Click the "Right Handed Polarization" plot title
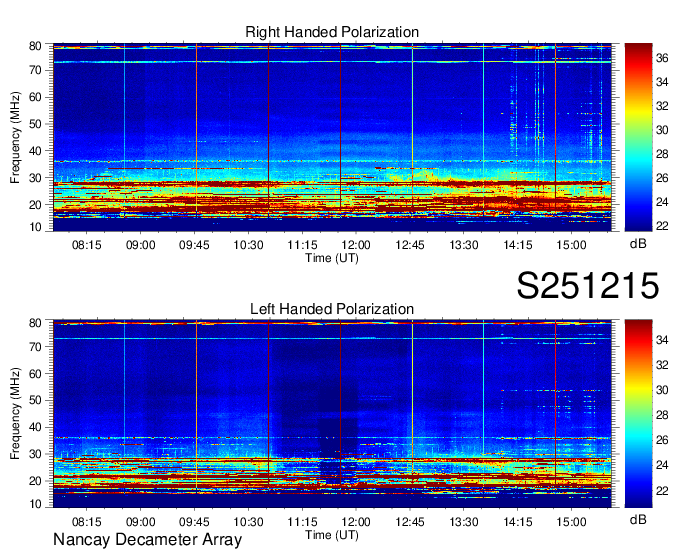680x552 pixels. click(x=332, y=33)
